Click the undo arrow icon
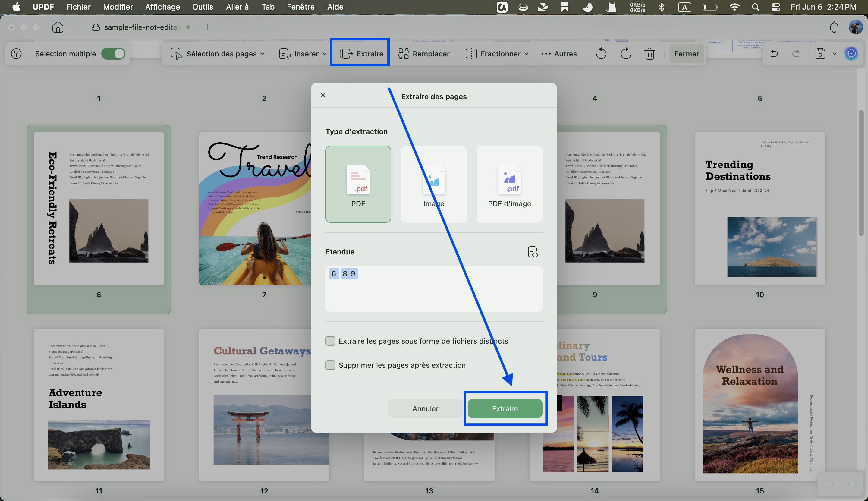Viewport: 868px width, 501px height. click(x=774, y=53)
